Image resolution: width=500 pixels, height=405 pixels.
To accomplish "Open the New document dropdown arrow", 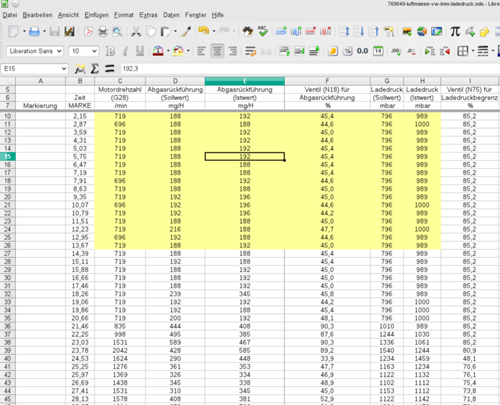I will [x=24, y=32].
